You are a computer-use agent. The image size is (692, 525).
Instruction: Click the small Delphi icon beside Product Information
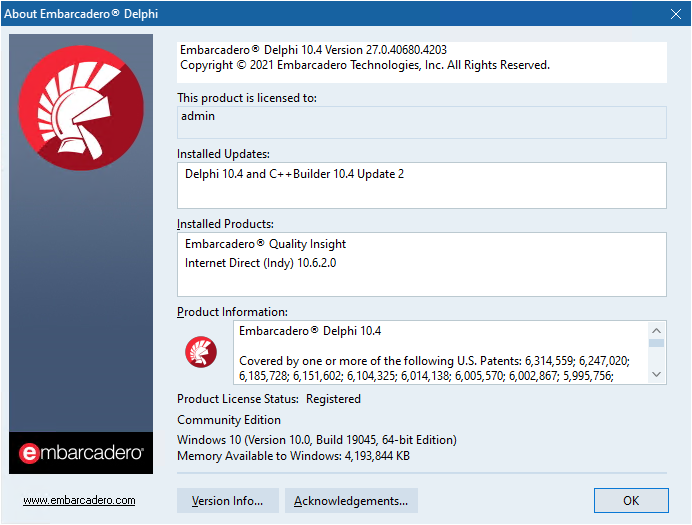click(201, 352)
